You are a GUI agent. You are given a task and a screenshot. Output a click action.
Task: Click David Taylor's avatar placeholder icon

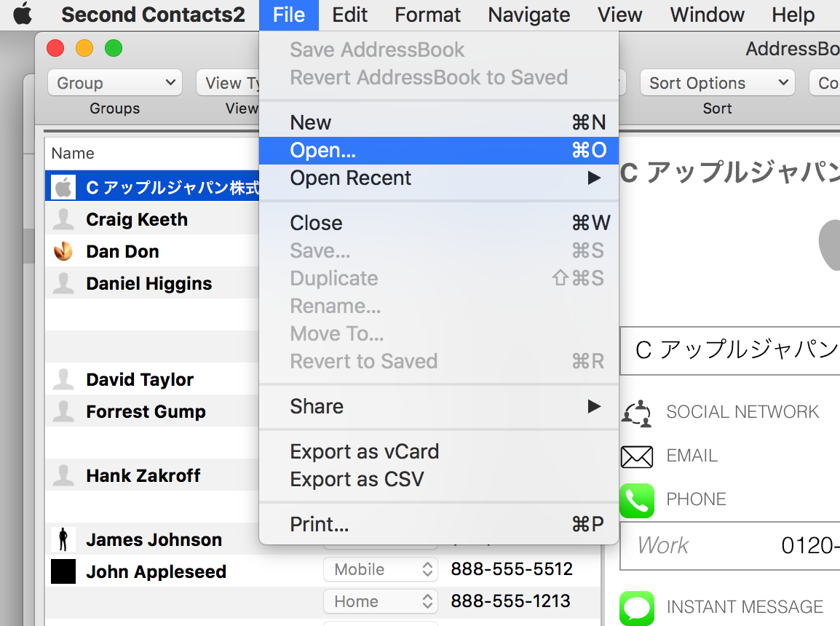tap(63, 379)
